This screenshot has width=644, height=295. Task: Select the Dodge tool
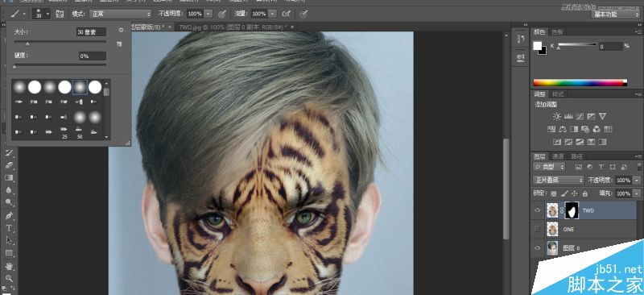pos(9,202)
